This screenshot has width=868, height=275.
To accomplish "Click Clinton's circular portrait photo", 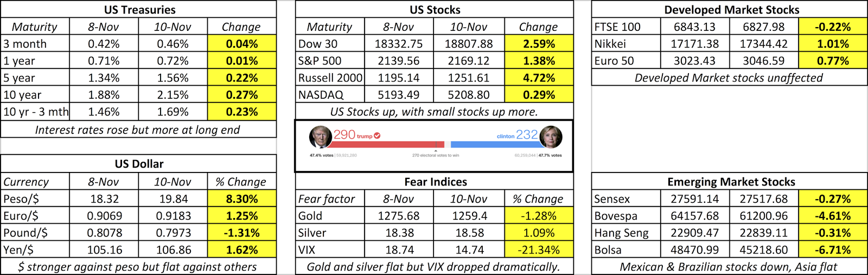I will click(x=550, y=137).
